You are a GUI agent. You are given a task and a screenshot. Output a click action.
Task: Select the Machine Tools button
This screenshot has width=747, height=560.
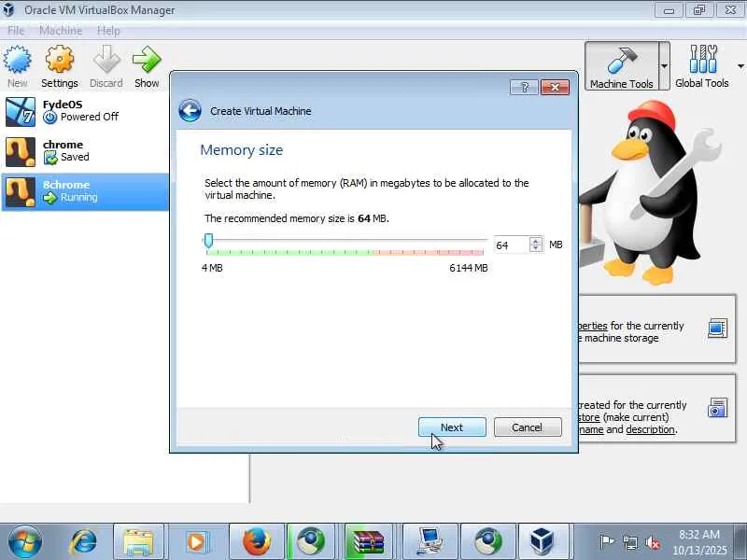622,65
